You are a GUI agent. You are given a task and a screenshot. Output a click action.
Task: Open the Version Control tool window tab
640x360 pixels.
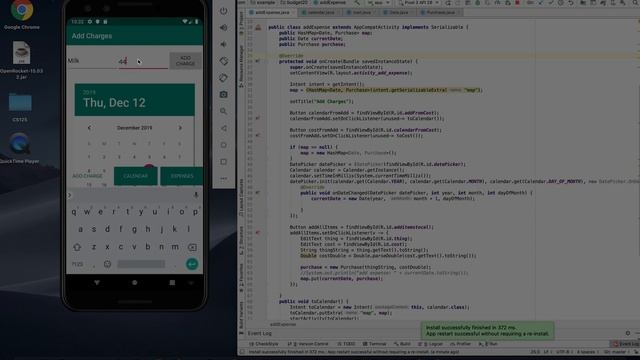pos(308,344)
